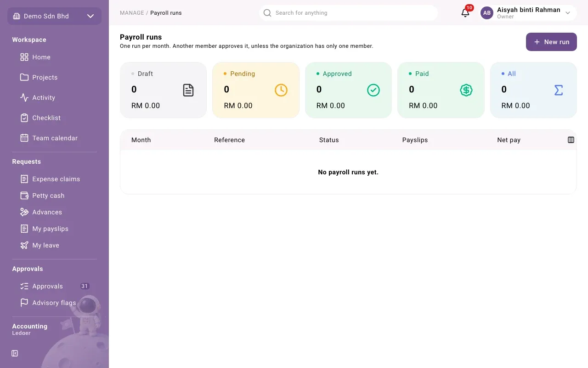Open the My payslips document icon
Image resolution: width=588 pixels, height=368 pixels.
click(24, 229)
